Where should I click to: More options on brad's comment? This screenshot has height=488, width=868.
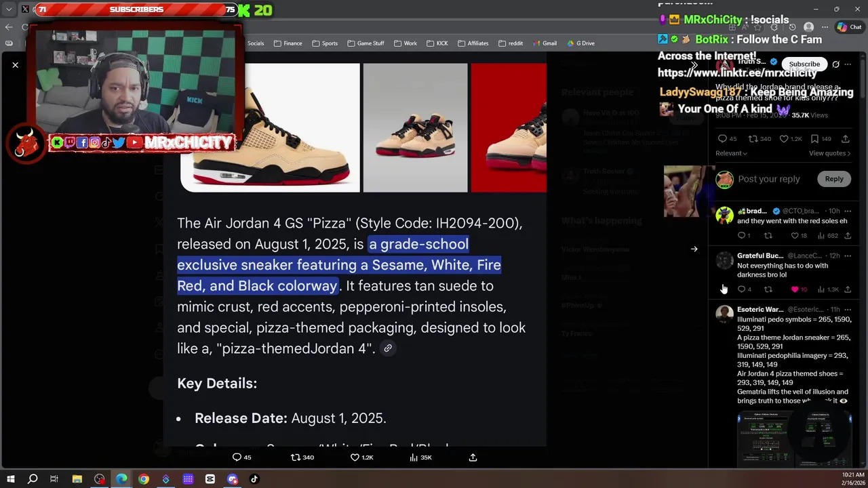[848, 211]
